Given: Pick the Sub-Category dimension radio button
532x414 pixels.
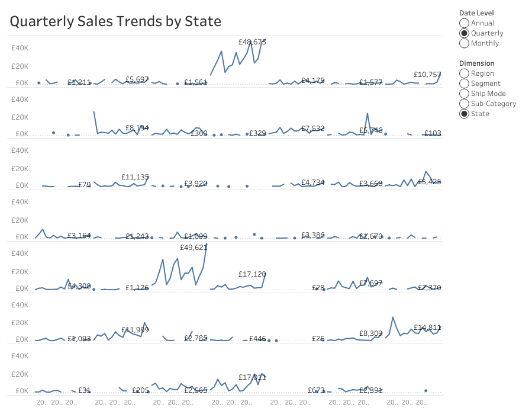Looking at the screenshot, I should pyautogui.click(x=465, y=104).
